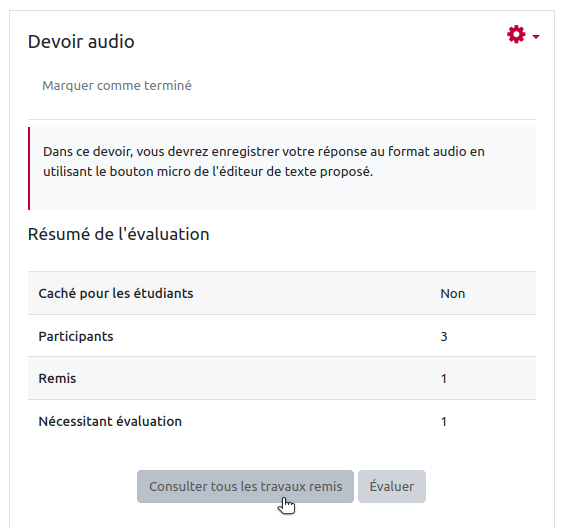The image size is (563, 528).
Task: Click the red bar of the description box
Action: coord(29,168)
